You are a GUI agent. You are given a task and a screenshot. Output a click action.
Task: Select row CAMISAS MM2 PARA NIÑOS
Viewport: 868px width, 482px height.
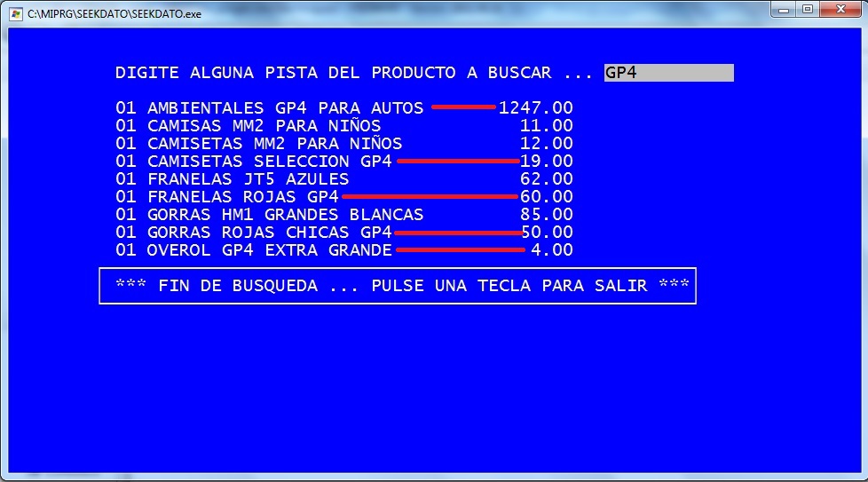point(344,126)
